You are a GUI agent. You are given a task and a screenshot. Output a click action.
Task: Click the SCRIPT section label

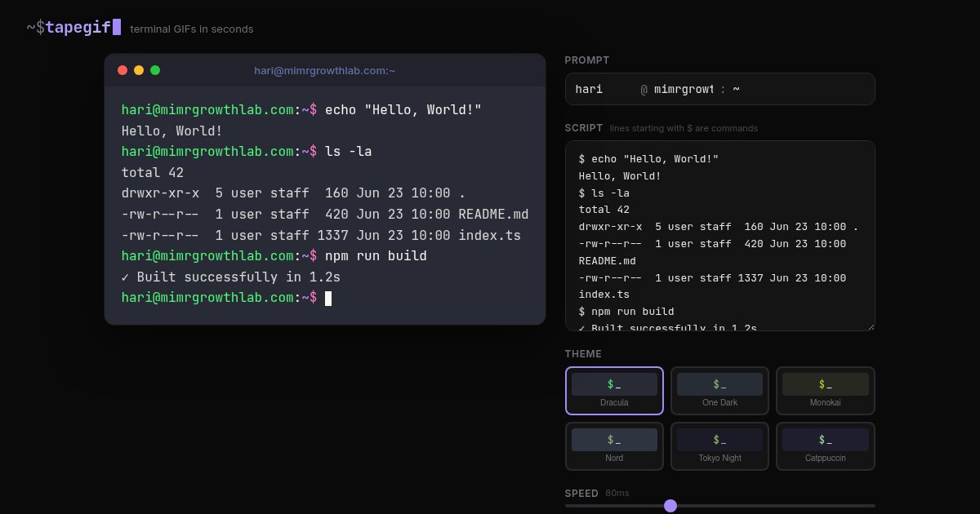584,128
